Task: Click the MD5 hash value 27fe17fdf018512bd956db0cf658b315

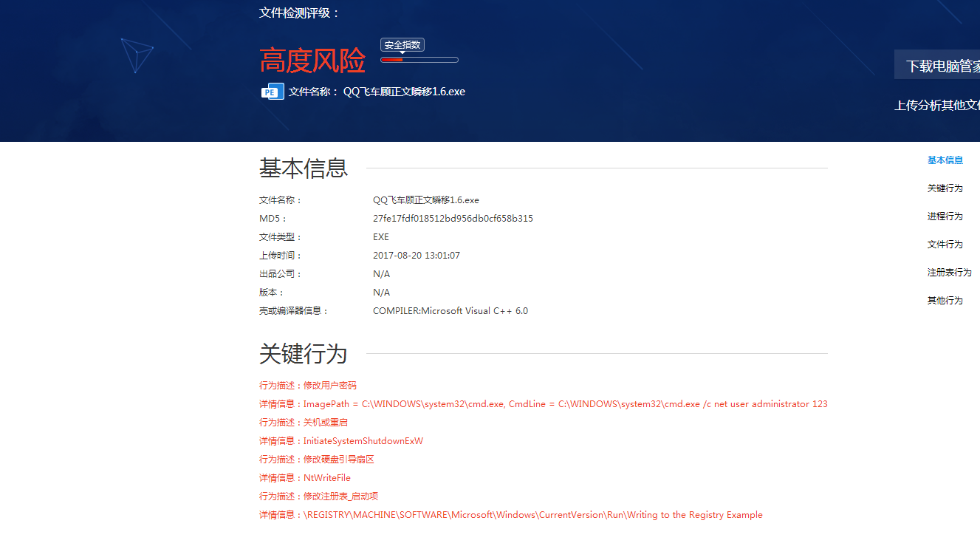Action: coord(453,219)
